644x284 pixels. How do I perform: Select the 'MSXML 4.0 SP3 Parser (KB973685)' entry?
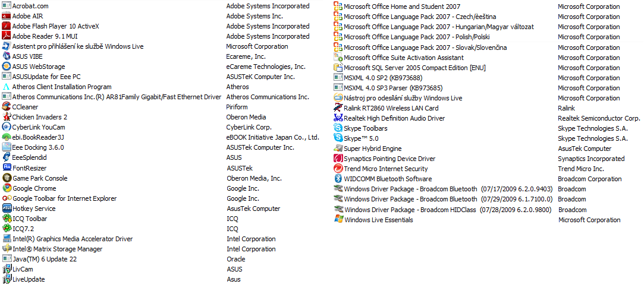pyautogui.click(x=393, y=88)
